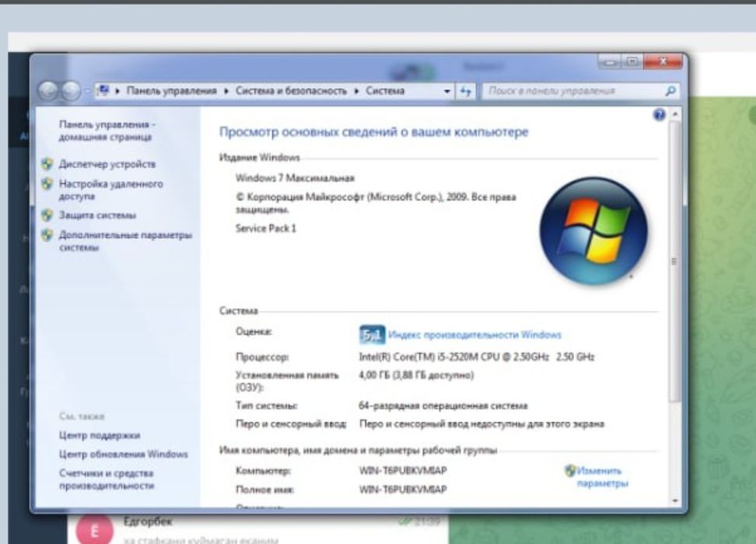This screenshot has height=544, width=756.
Task: Click Компьютер name value WIN-T6PUBKVM8AP
Action: coord(403,470)
